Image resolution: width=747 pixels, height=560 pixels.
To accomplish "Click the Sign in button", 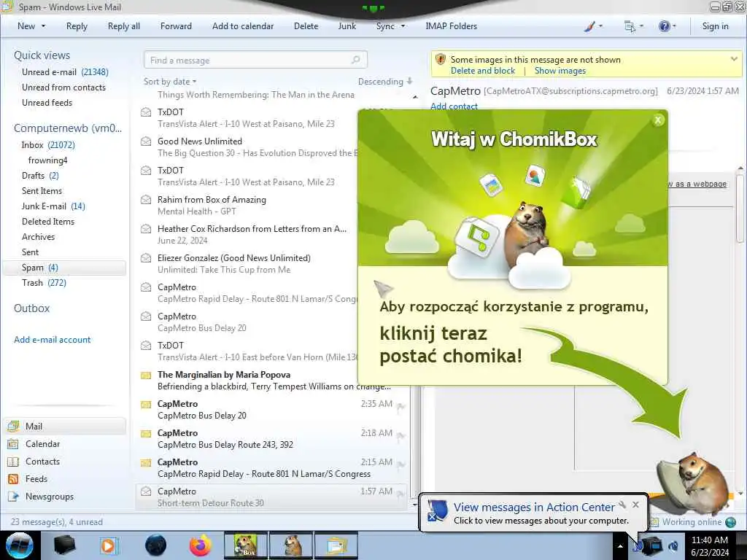I will pyautogui.click(x=715, y=26).
